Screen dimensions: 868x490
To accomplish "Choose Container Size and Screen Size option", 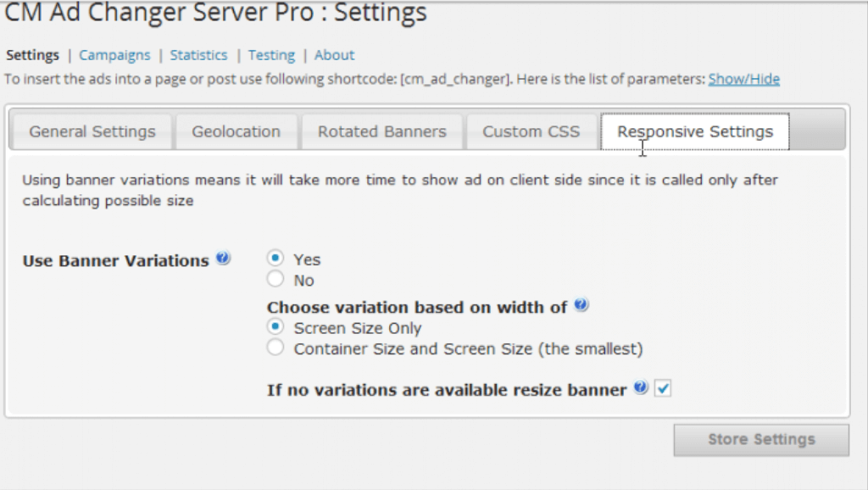I will coord(275,348).
